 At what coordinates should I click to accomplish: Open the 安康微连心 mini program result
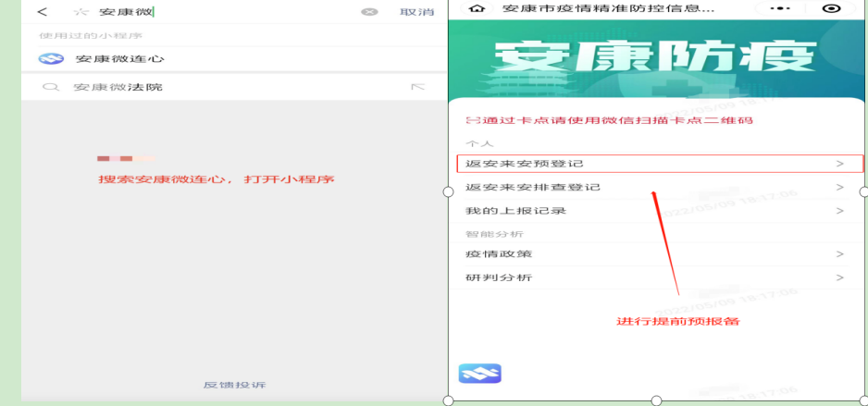pyautogui.click(x=233, y=58)
